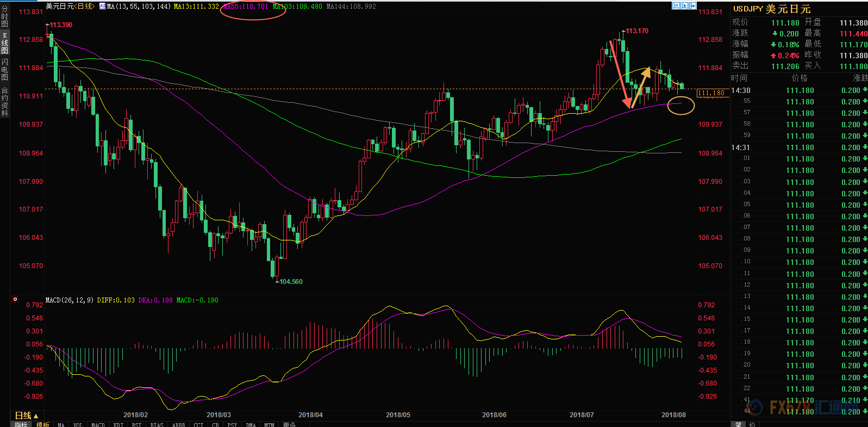Click the 2018/07 date on time axis
868x427 pixels.
click(582, 414)
